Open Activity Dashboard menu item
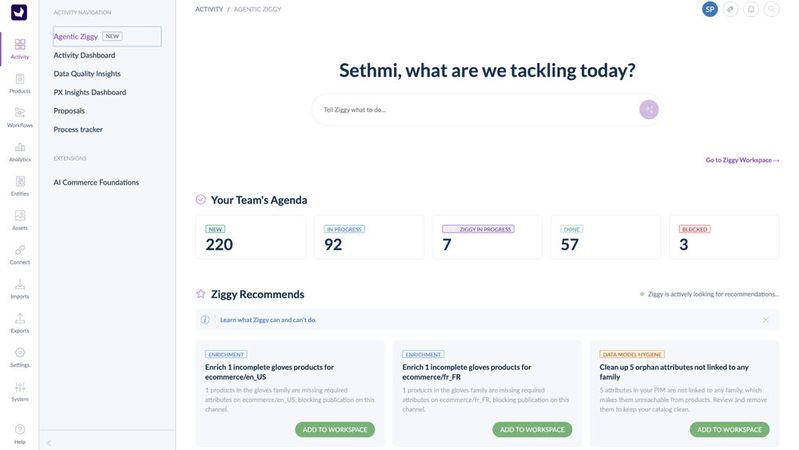The width and height of the screenshot is (799, 450). point(84,55)
